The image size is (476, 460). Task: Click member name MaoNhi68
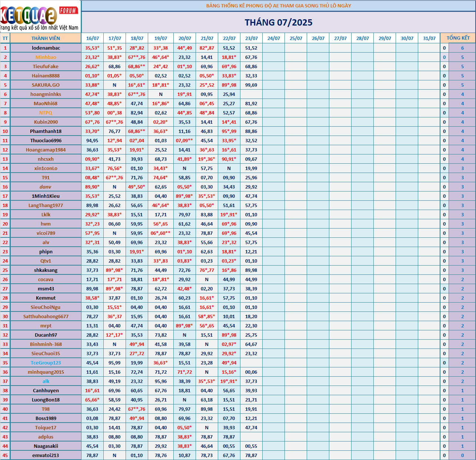[46, 103]
